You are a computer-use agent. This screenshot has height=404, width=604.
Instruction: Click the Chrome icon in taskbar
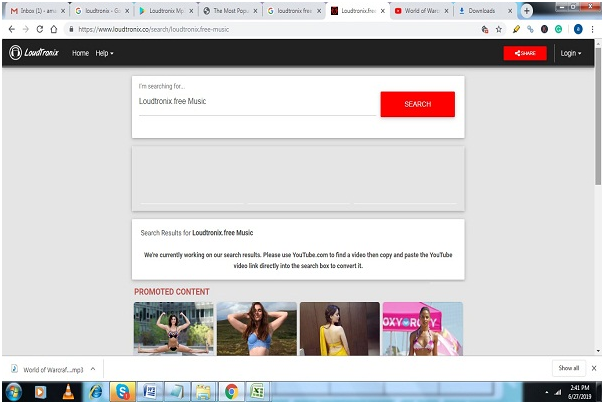(x=231, y=392)
